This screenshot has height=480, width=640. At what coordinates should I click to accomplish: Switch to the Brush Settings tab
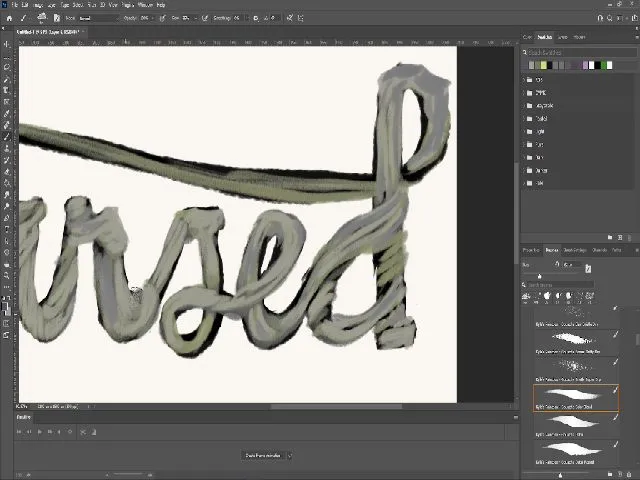pyautogui.click(x=575, y=250)
